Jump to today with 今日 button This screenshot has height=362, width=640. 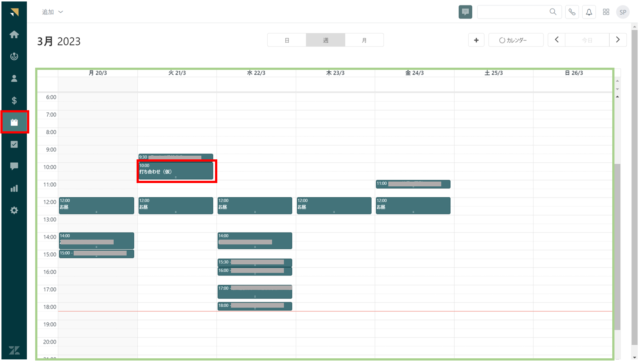click(x=587, y=40)
